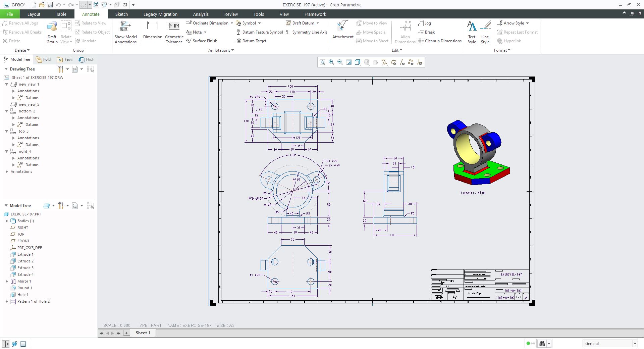This screenshot has width=644, height=349.
Task: Select the Break tool
Action: pyautogui.click(x=427, y=32)
